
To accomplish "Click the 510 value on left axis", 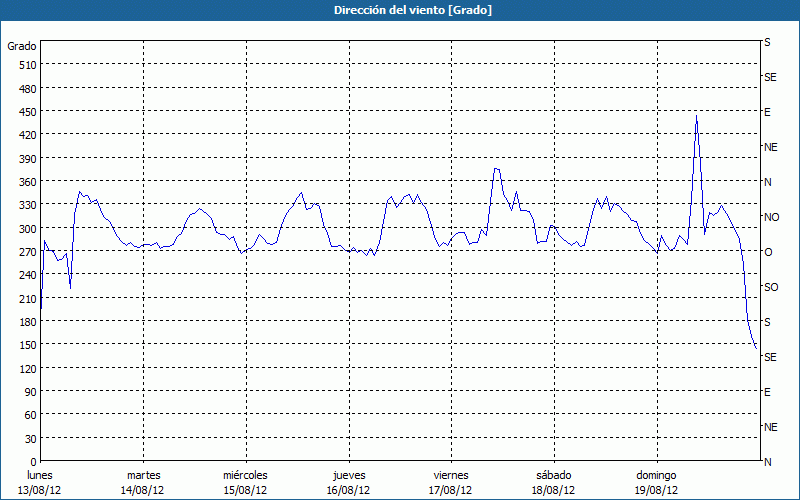I will 27,65.
